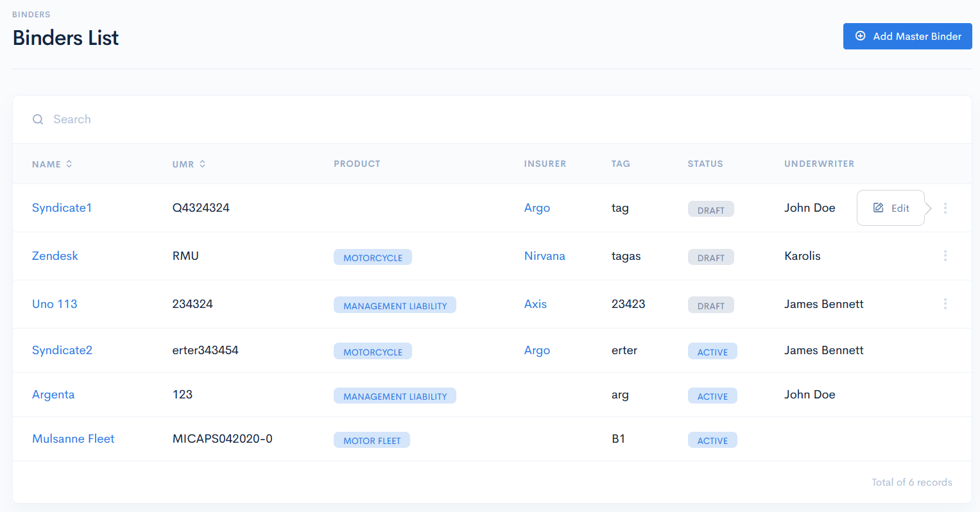Click Argo insurer in the Syndicate2 row

click(537, 350)
